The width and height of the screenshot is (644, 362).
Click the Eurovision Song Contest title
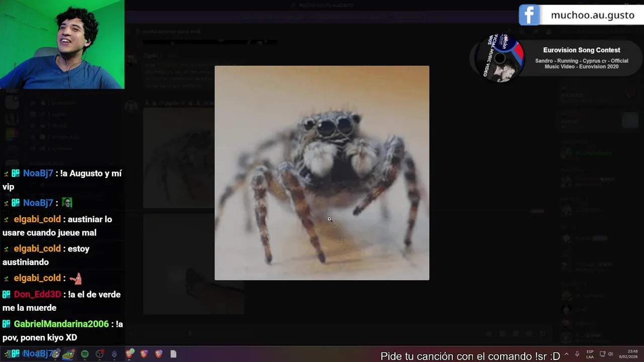(x=582, y=50)
